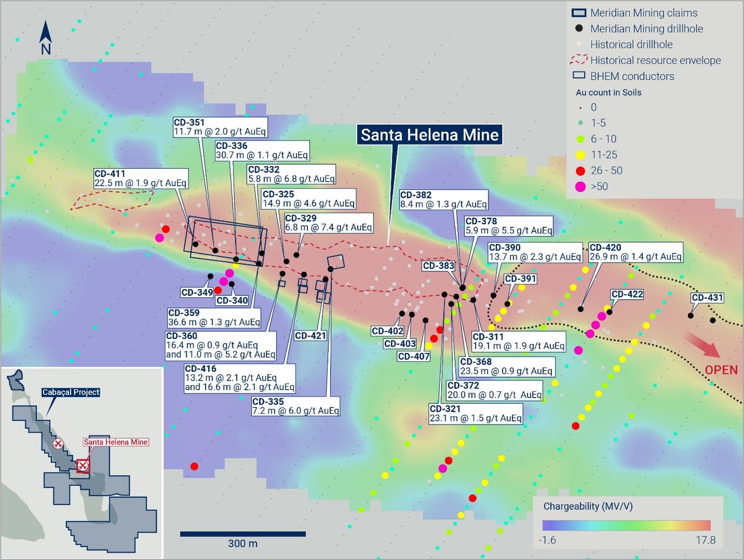Click the CD-403 label

pos(400,344)
